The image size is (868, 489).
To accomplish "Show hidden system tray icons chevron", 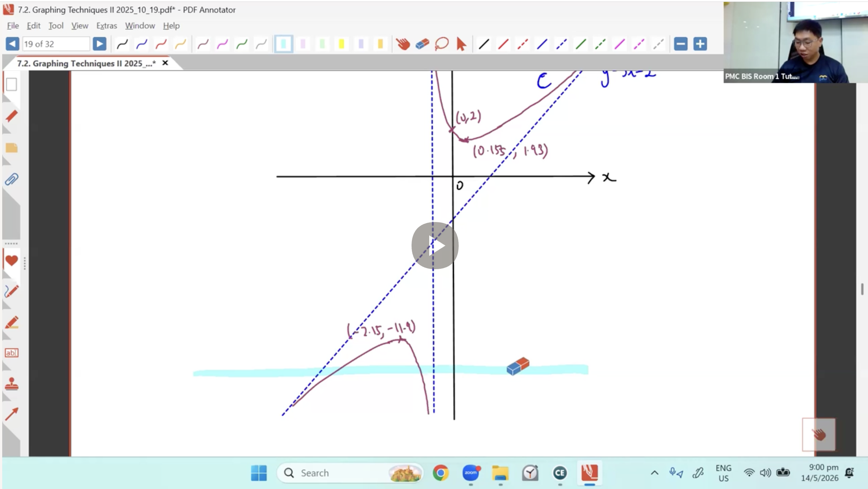I will [654, 473].
